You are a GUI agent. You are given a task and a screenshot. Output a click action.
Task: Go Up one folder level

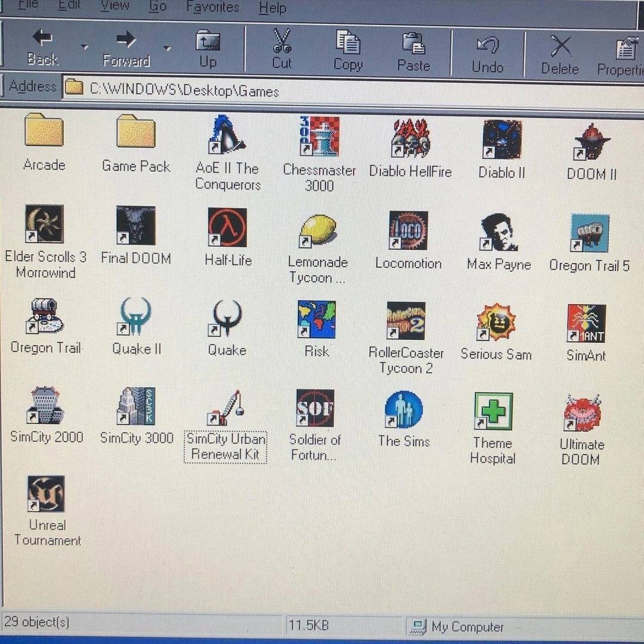click(208, 49)
